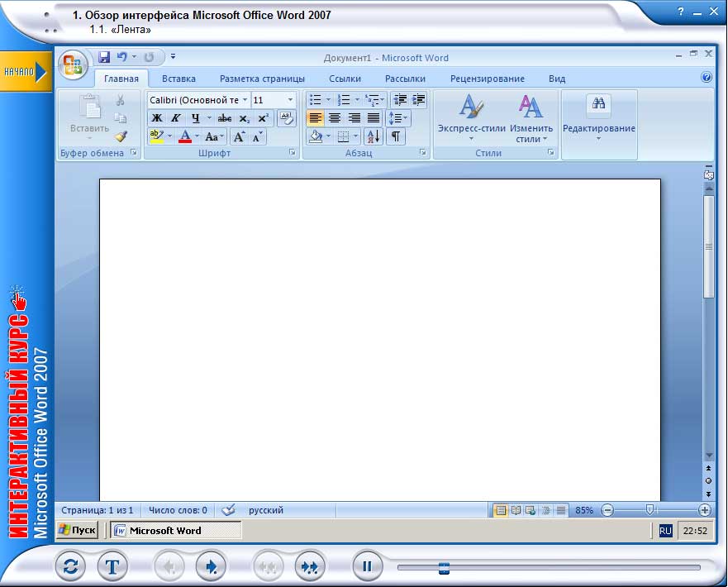This screenshot has width=728, height=587.
Task: Click the Пуск start button
Action: [78, 530]
